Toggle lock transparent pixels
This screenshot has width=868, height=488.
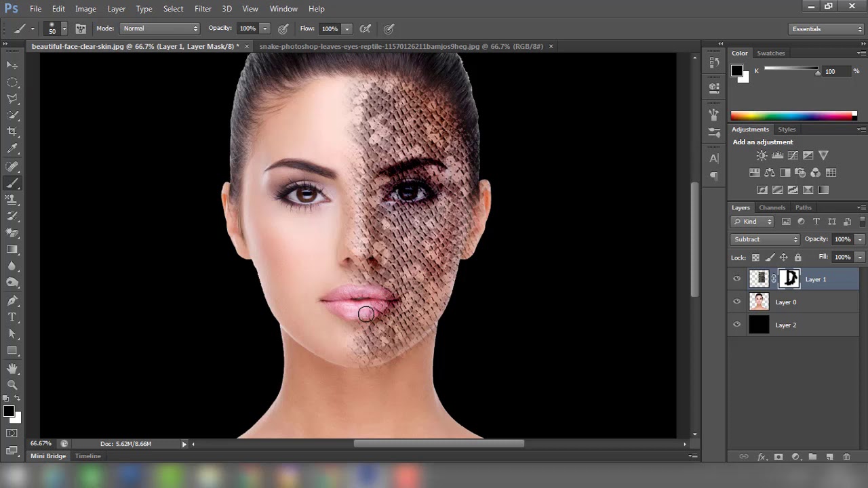tap(755, 258)
